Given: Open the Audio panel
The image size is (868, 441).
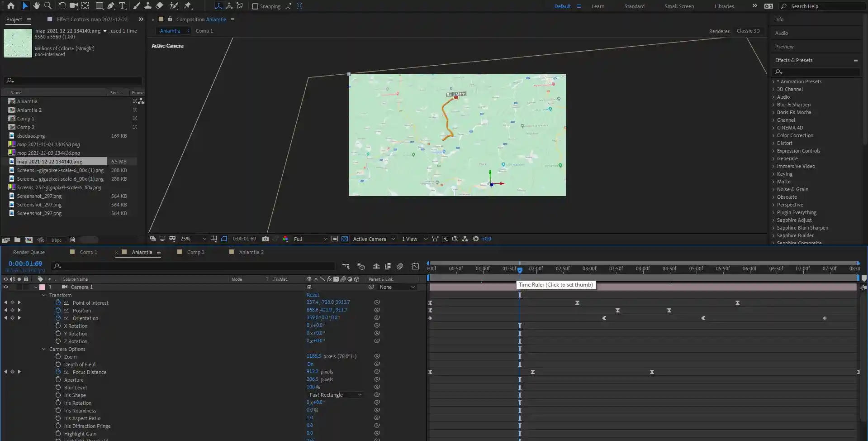Looking at the screenshot, I should (x=781, y=33).
